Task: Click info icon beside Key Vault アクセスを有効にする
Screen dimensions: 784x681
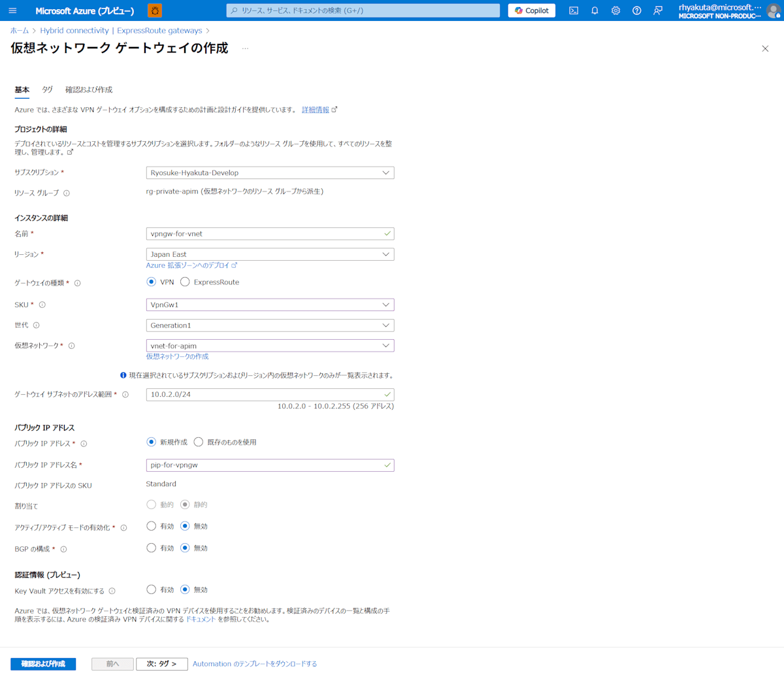Action: [x=112, y=591]
